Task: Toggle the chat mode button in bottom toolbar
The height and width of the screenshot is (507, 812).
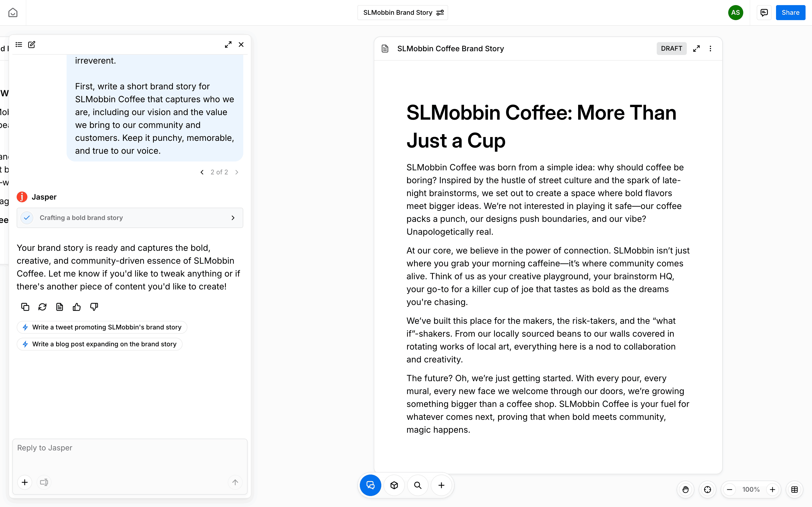Action: (371, 485)
